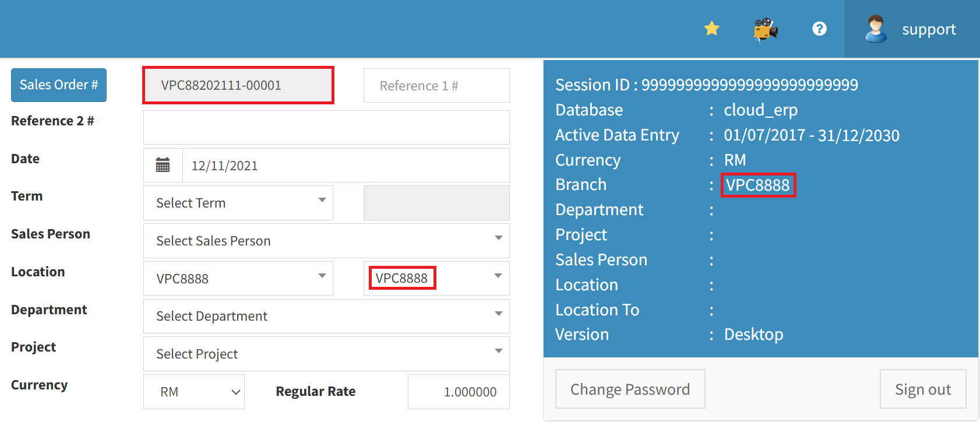Click the date field showing 12/11/2021

(346, 166)
